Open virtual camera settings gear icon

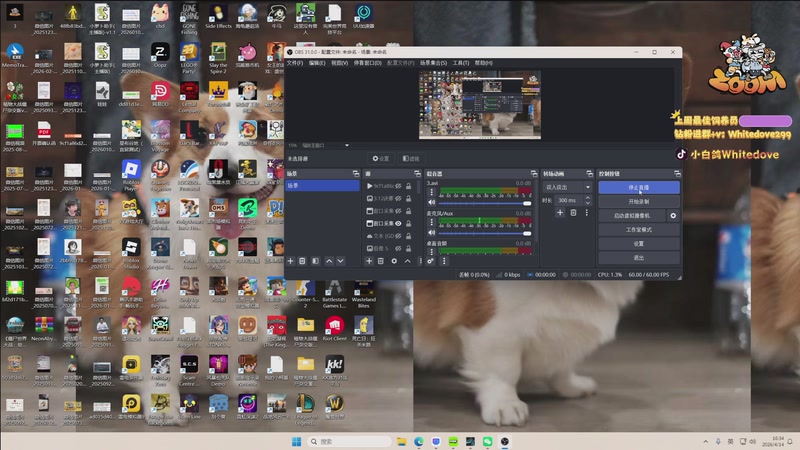click(x=673, y=215)
